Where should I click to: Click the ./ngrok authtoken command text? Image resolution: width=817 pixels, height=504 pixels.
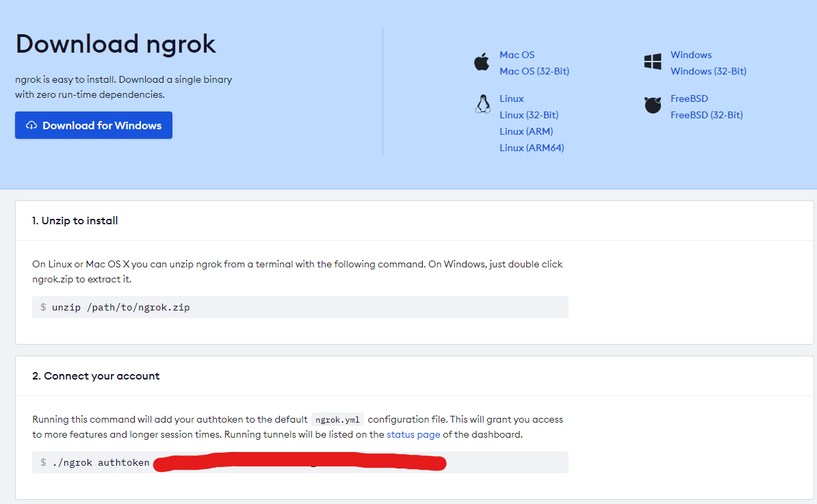(101, 462)
